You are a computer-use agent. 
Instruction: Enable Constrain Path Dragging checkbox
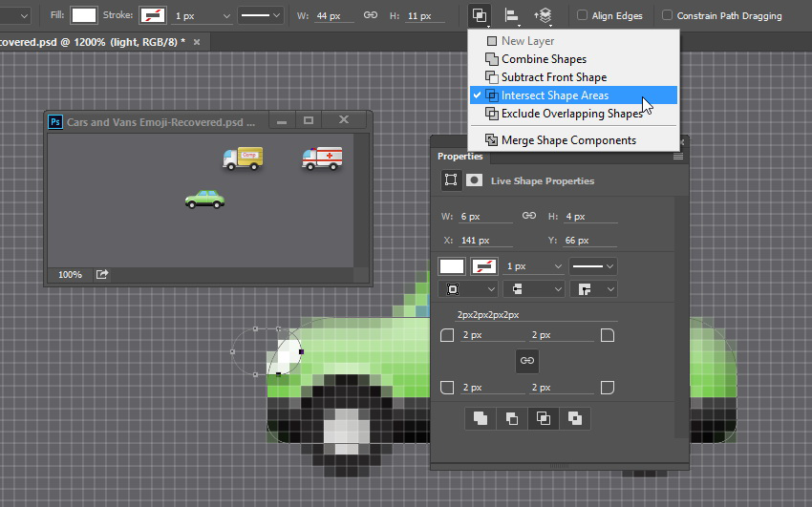(x=667, y=15)
